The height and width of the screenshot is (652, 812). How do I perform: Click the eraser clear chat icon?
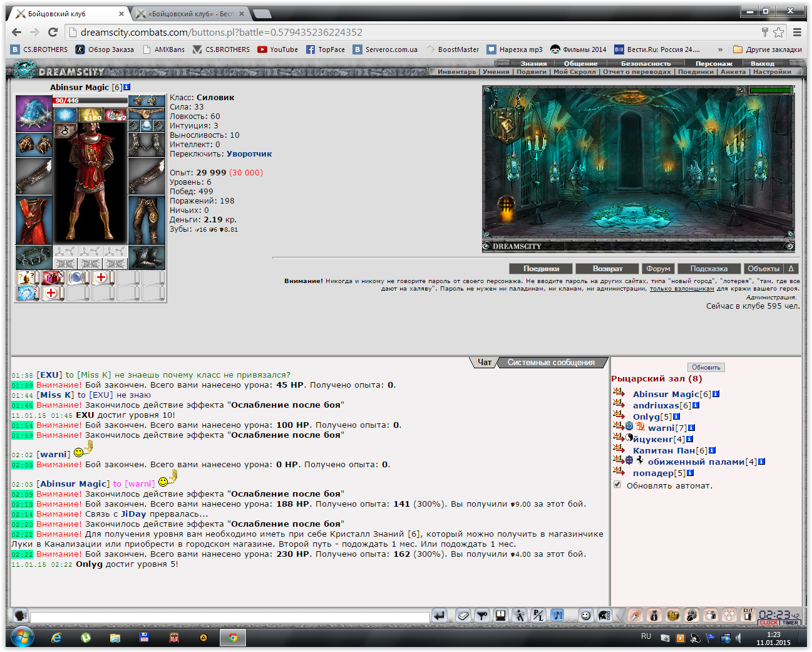coord(463,616)
